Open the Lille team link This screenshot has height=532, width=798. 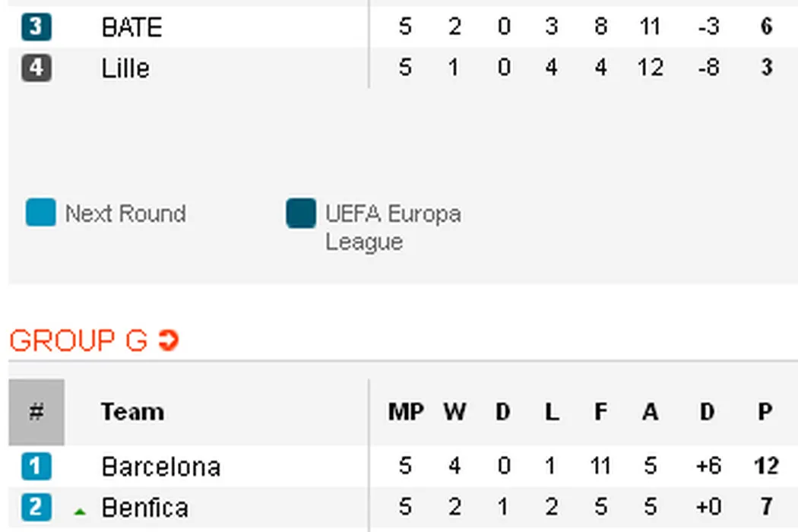125,68
